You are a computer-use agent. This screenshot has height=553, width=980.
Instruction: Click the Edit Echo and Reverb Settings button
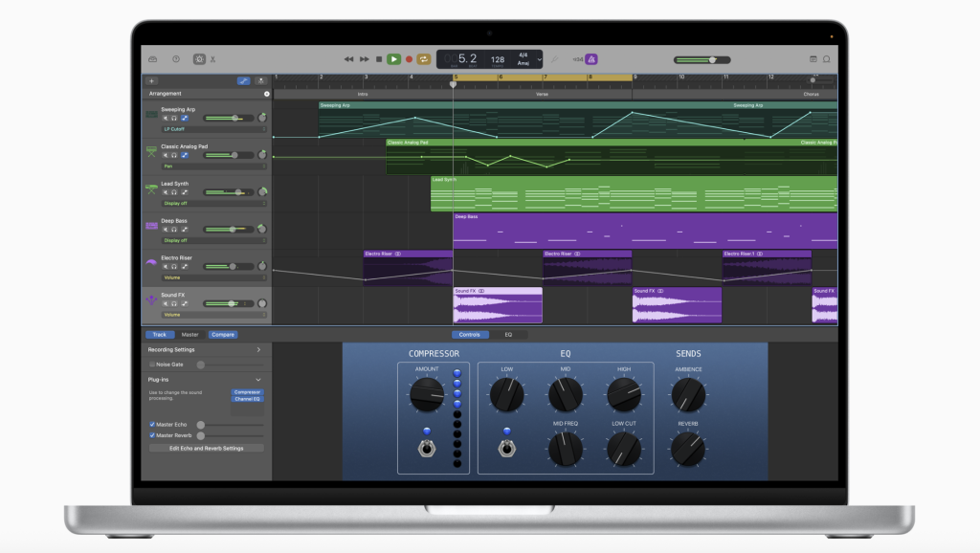point(207,448)
